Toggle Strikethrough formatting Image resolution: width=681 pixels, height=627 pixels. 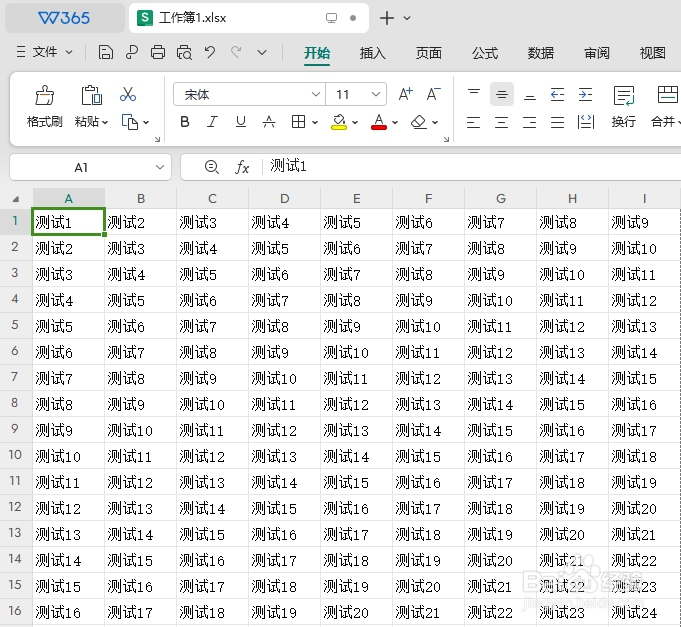tap(269, 122)
